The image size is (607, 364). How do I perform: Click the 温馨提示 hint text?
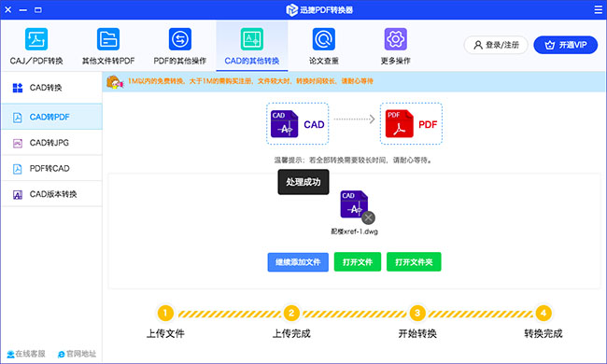tap(353, 161)
